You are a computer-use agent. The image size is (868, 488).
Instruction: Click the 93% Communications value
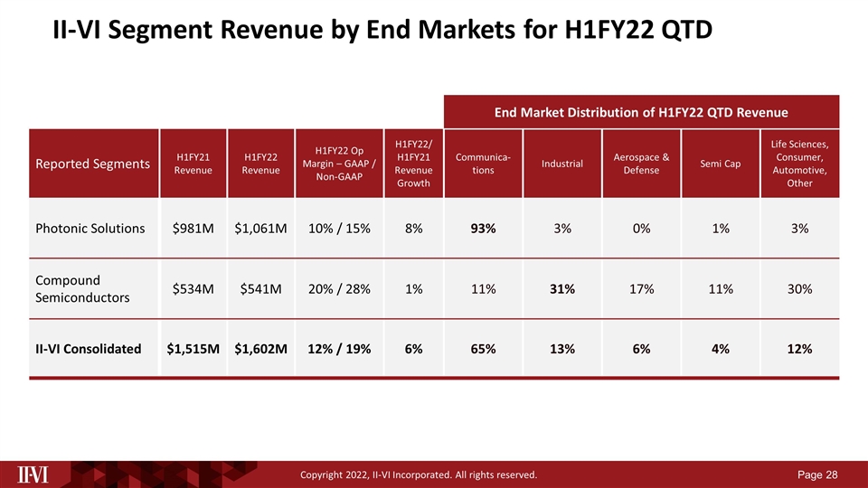[483, 228]
